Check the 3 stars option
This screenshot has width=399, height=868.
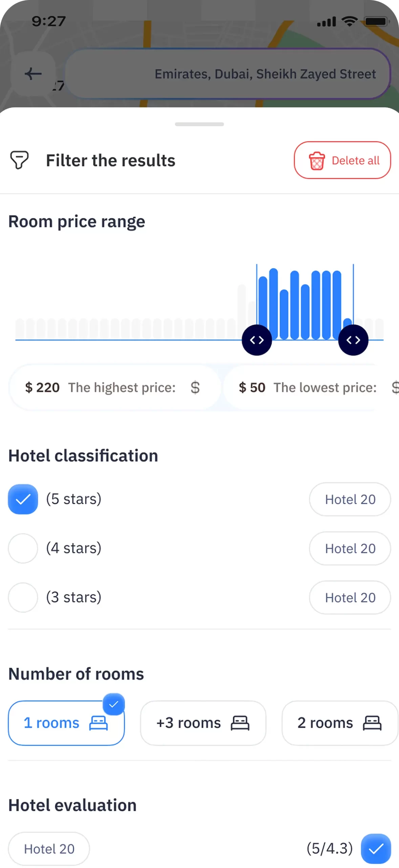coord(23,597)
